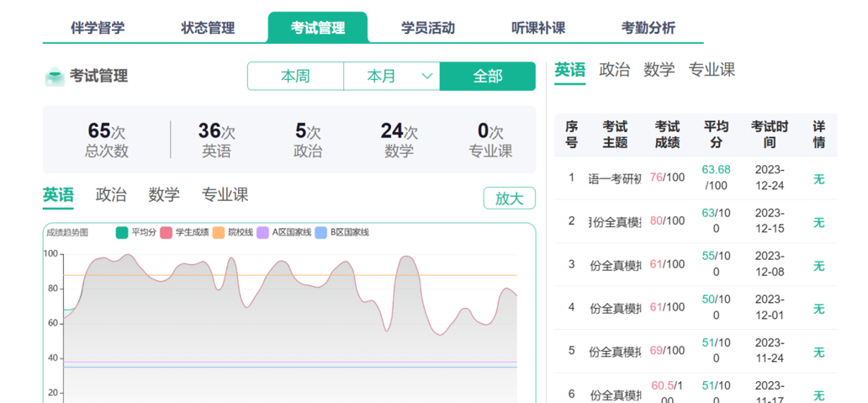
Task: Click the date 2023-12-15
Action: point(770,220)
